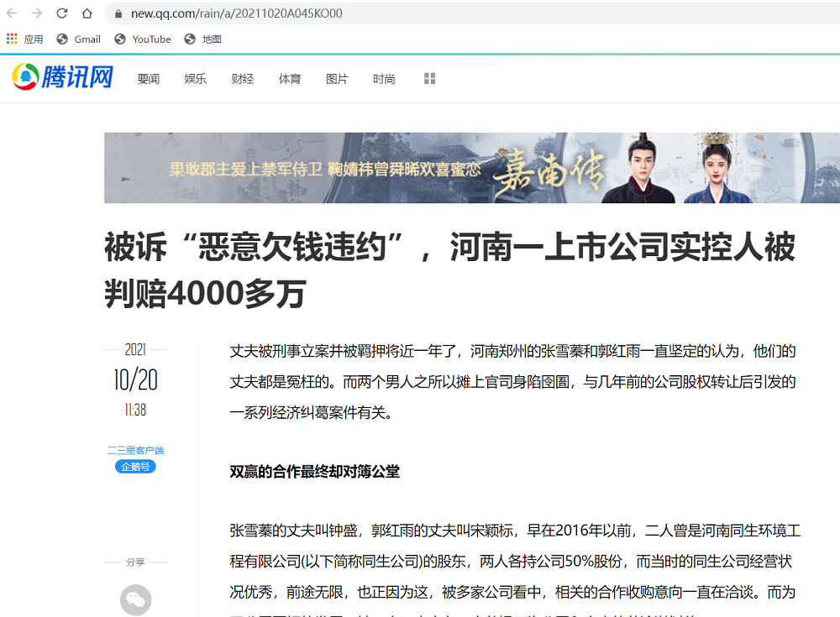Go to the browser home page
The image size is (840, 617).
87,13
